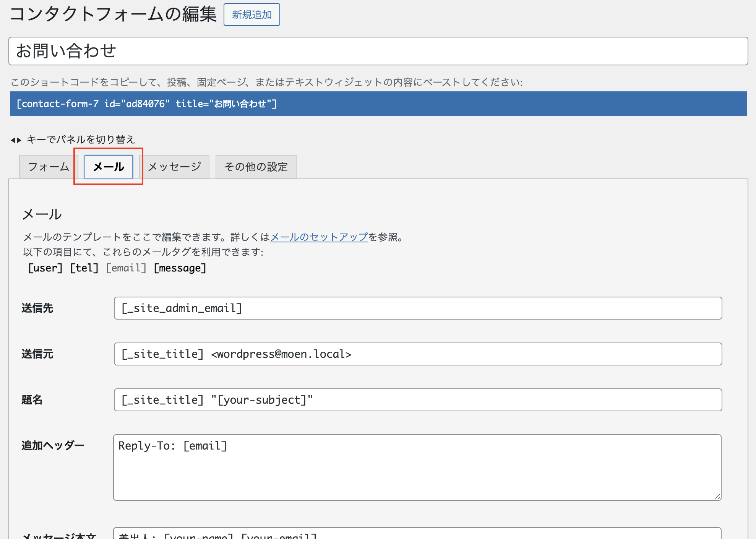Click the form title field お問い合わせ

[x=378, y=51]
